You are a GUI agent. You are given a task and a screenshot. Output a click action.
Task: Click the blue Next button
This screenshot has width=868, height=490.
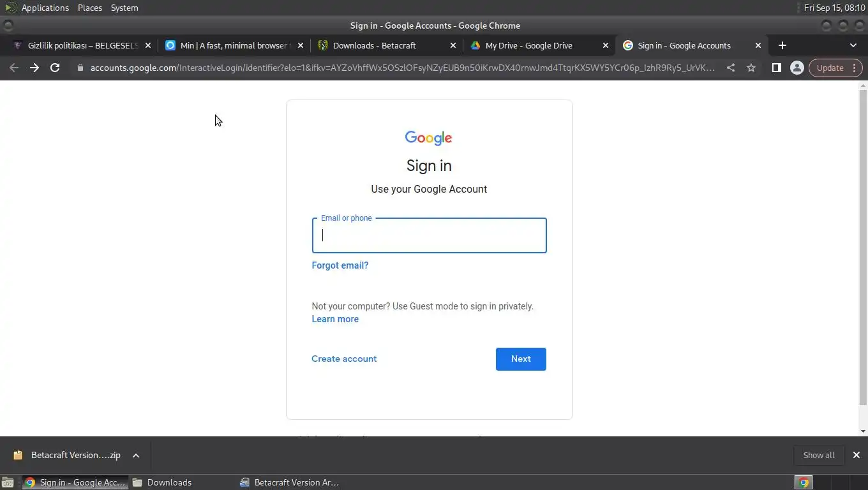pos(521,359)
